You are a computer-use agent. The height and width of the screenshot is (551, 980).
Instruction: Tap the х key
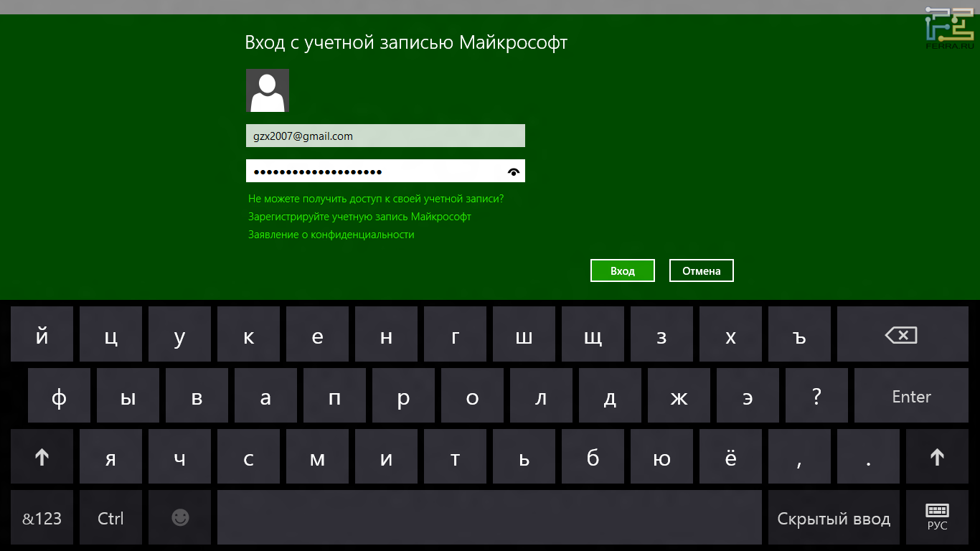coord(730,334)
